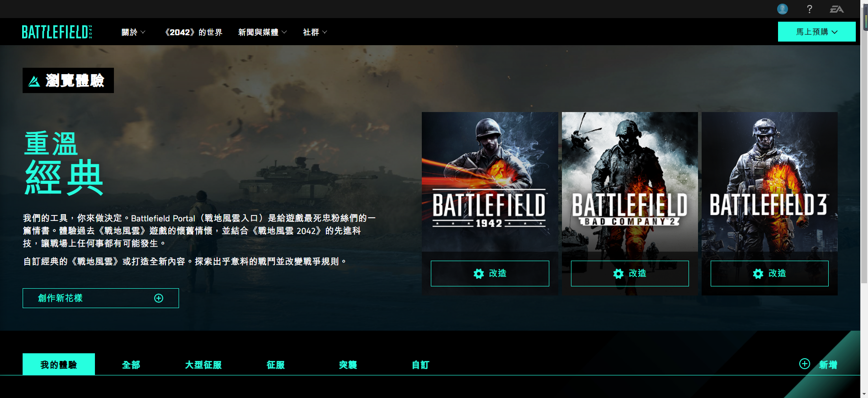The height and width of the screenshot is (398, 868).
Task: Open the help question mark icon
Action: [x=809, y=9]
